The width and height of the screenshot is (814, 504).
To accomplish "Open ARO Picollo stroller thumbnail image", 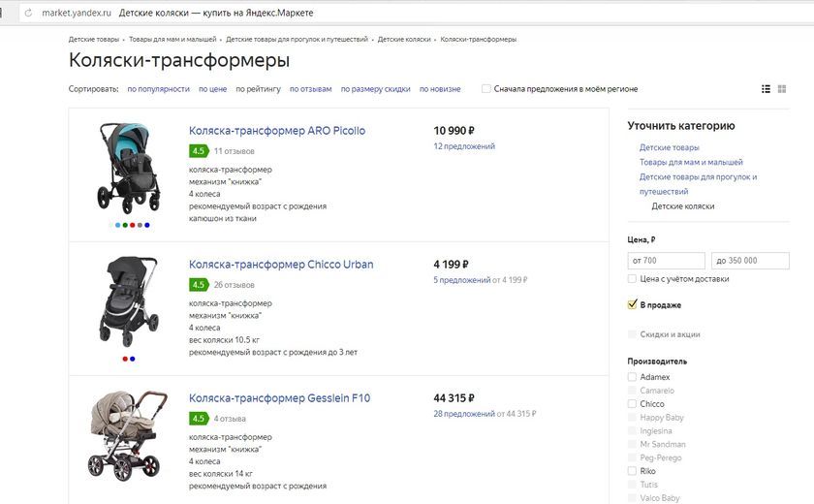I will (x=128, y=169).
